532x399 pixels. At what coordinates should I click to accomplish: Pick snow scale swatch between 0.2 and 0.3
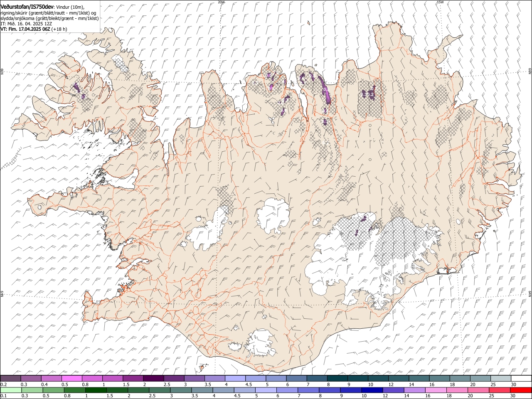pyautogui.click(x=10, y=378)
